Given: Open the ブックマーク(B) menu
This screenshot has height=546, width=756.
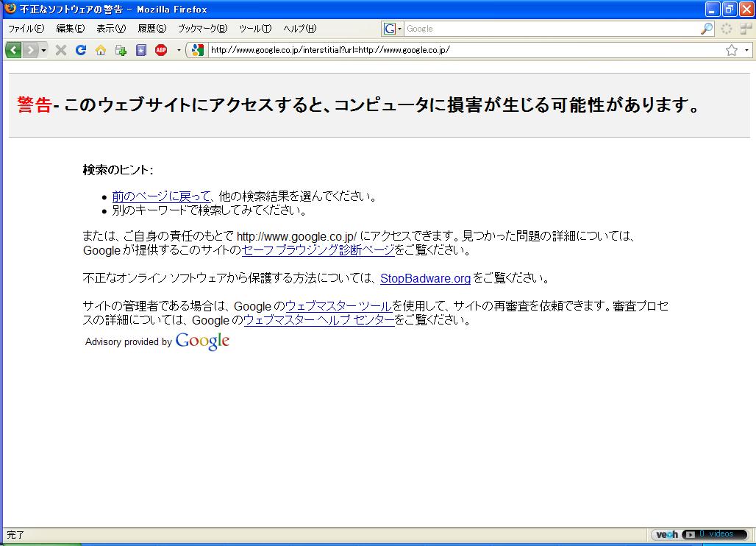Looking at the screenshot, I should click(x=202, y=29).
